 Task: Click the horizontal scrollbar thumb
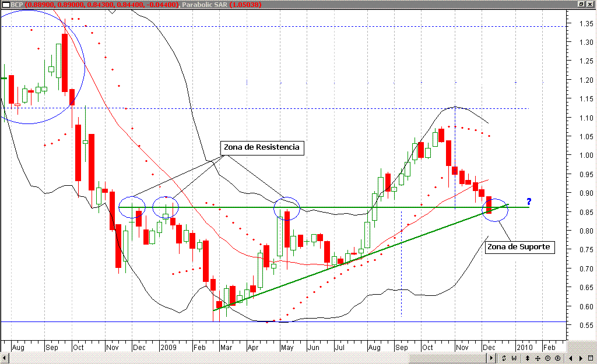(447, 358)
